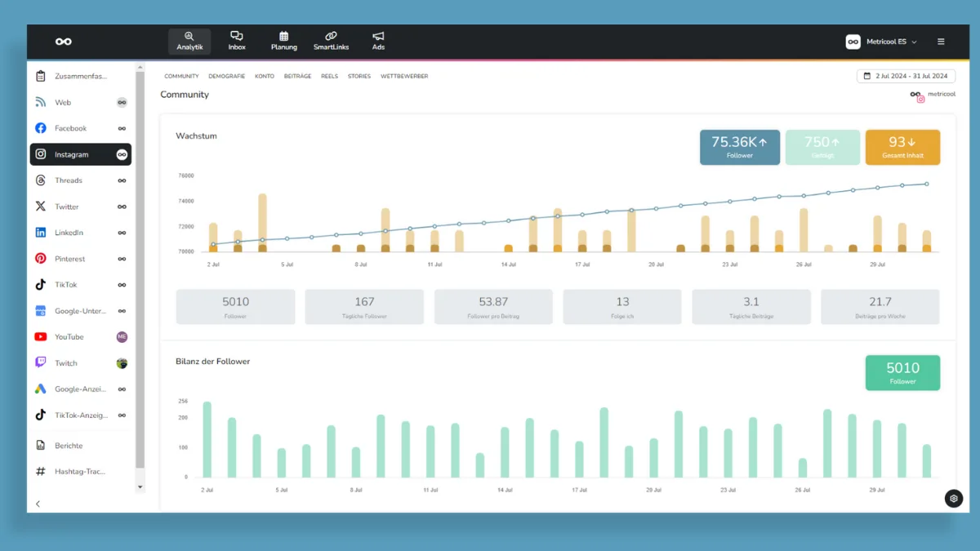Viewport: 980px width, 551px height.
Task: Open the 2 Jul 2024 - 31 Jul 2024 date picker
Action: 905,76
